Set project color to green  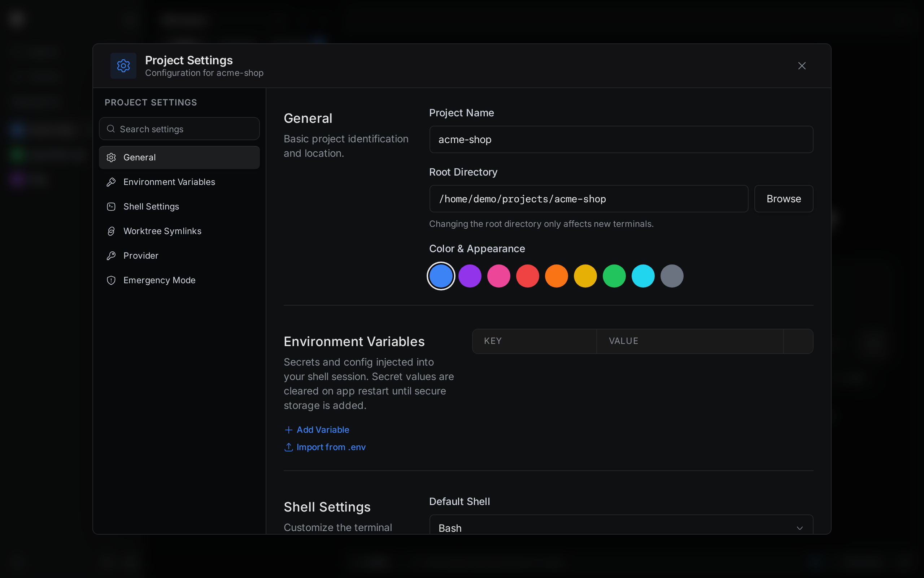(614, 276)
